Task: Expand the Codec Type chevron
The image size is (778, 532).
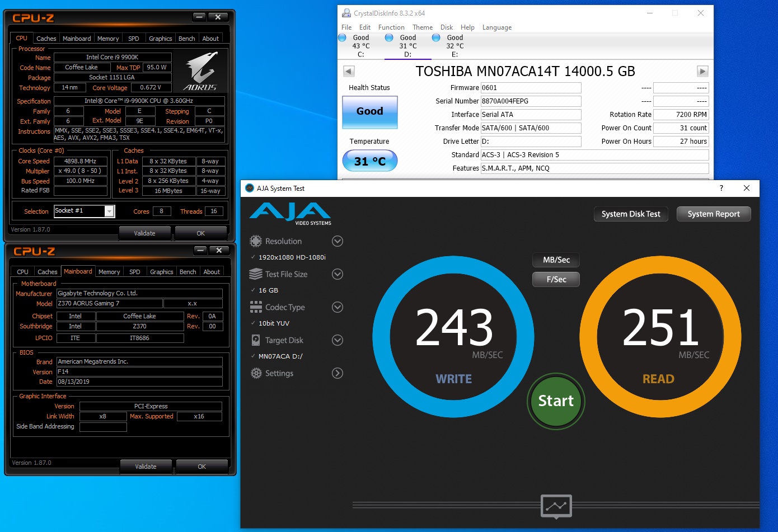Action: (x=337, y=307)
